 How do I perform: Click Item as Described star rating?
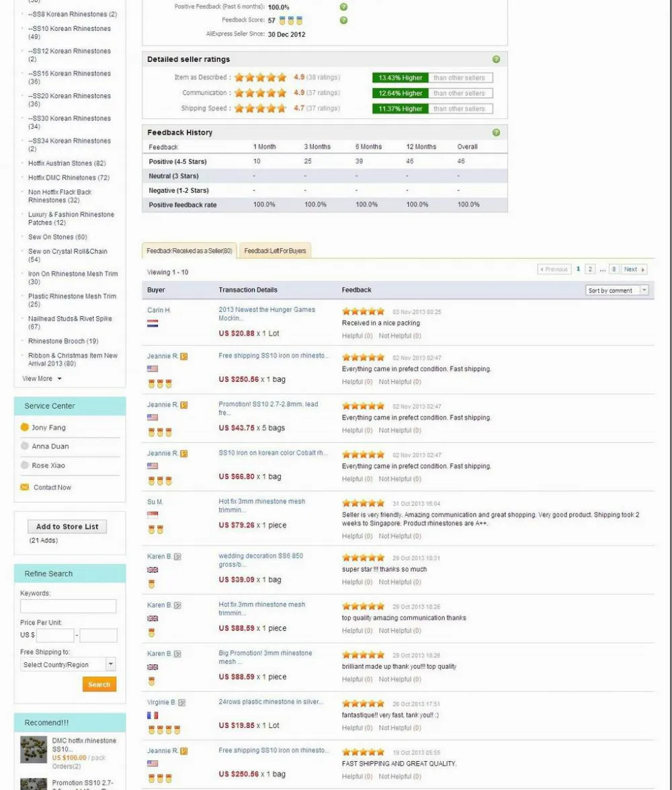(261, 77)
